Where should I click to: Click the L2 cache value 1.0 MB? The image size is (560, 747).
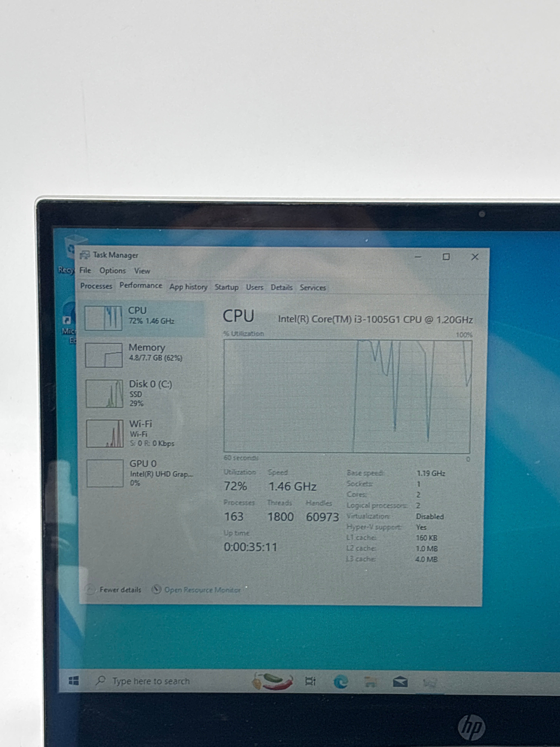click(427, 549)
